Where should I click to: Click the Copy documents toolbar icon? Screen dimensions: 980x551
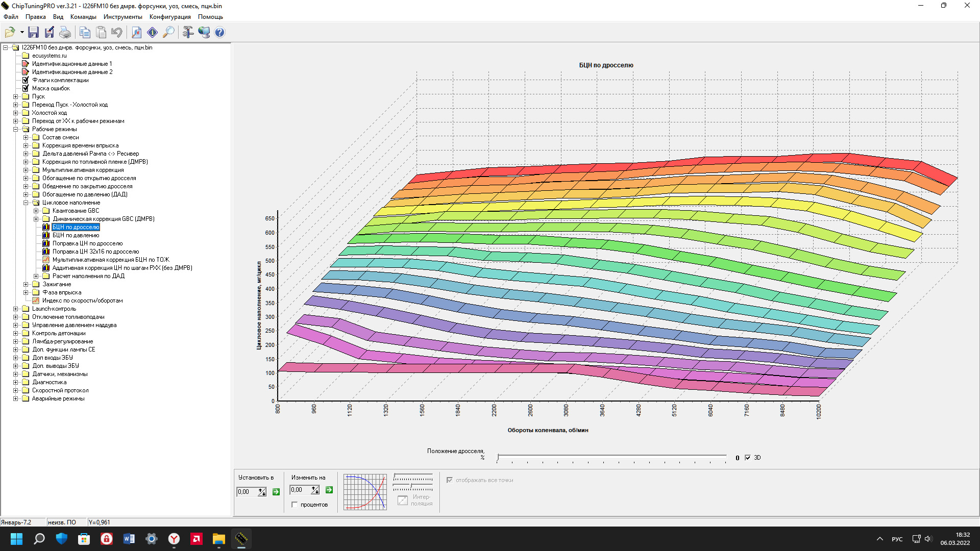click(85, 33)
